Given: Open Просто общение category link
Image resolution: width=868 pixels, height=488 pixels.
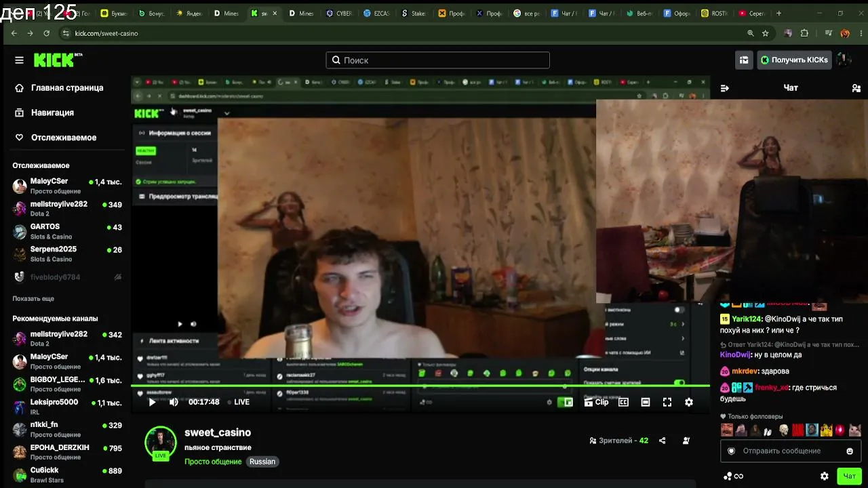Looking at the screenshot, I should (x=213, y=462).
